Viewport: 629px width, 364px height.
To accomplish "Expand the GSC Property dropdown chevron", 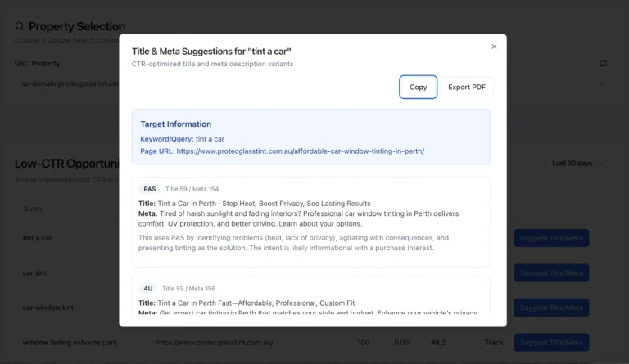I will [601, 83].
